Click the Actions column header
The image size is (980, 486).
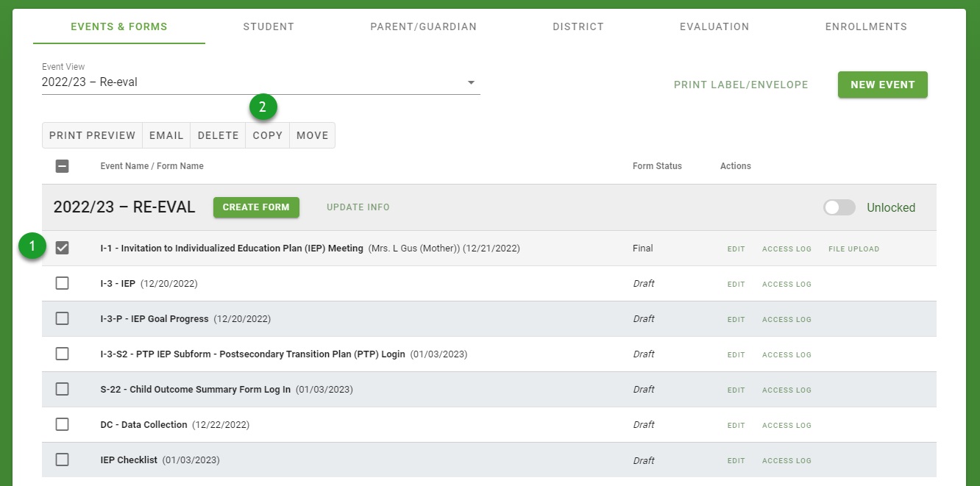(736, 166)
